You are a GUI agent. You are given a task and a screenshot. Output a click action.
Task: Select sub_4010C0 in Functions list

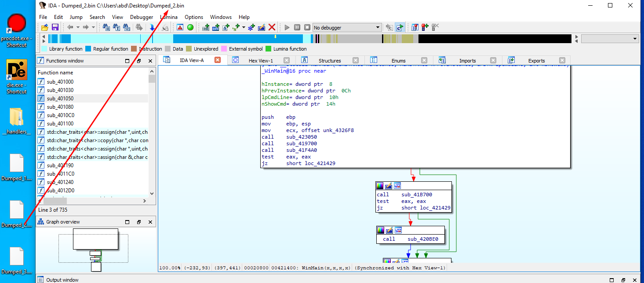(93, 115)
